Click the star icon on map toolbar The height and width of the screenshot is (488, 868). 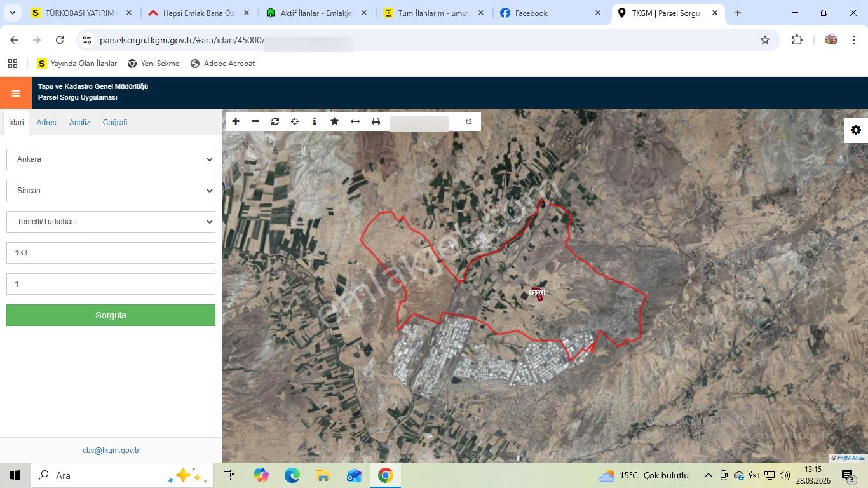[x=334, y=121]
